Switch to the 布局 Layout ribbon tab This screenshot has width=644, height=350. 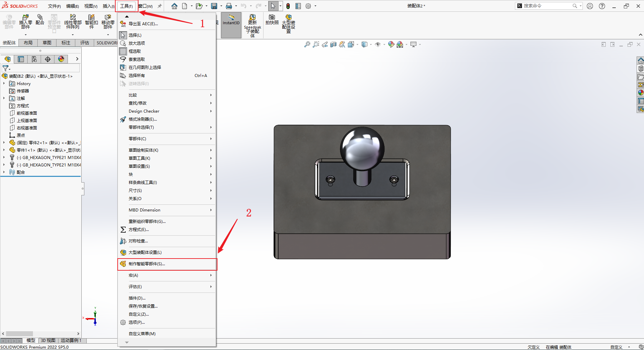click(28, 43)
